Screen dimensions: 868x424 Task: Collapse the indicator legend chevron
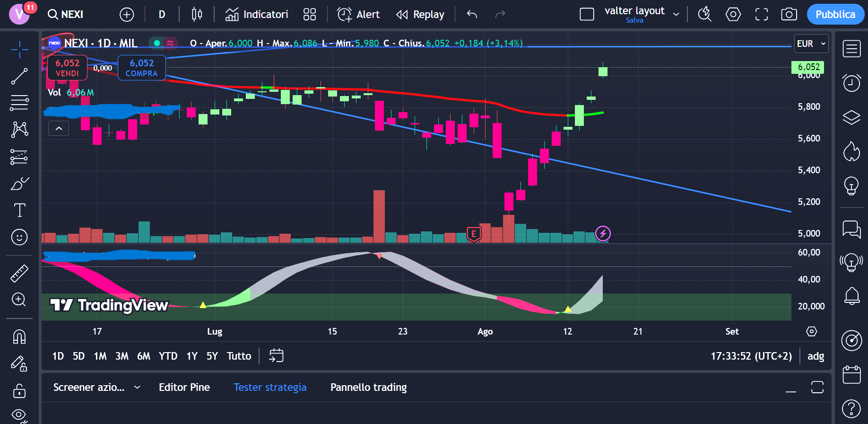click(59, 128)
